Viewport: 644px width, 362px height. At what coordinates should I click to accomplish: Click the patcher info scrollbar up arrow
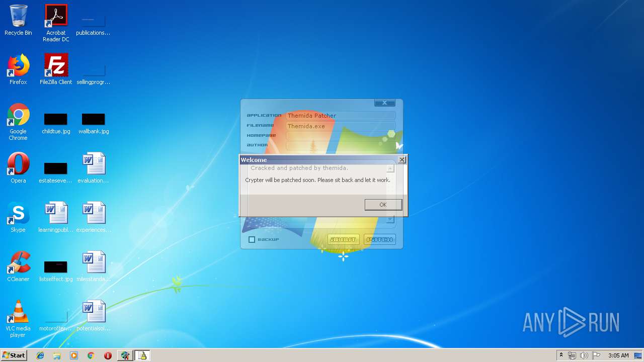pos(390,168)
